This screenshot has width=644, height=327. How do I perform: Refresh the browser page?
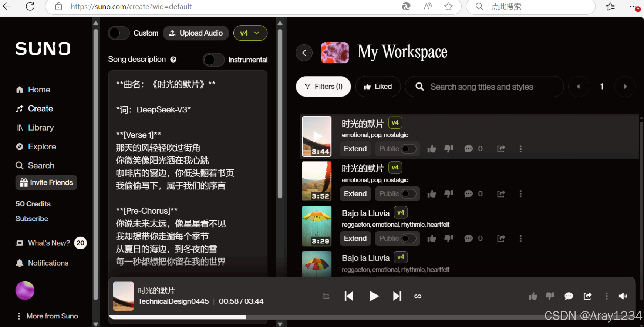[30, 6]
